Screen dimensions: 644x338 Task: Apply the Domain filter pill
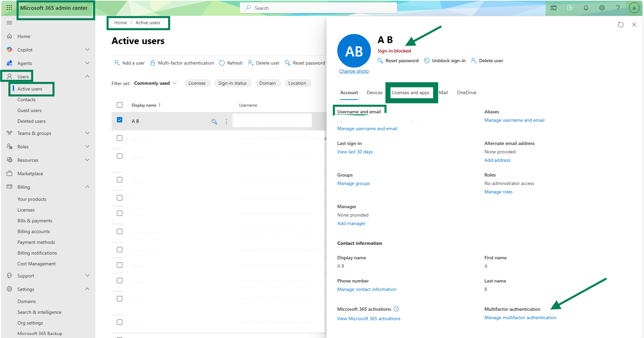tap(268, 83)
